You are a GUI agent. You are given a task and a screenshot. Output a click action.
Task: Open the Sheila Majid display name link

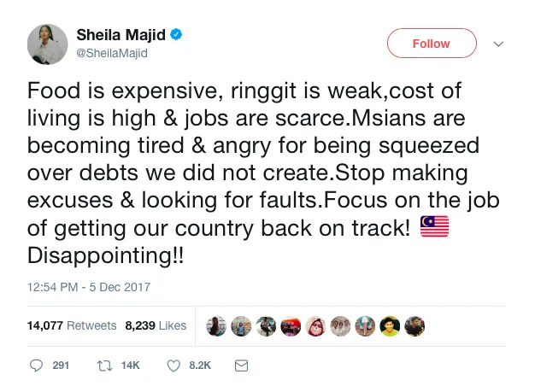pyautogui.click(x=122, y=35)
